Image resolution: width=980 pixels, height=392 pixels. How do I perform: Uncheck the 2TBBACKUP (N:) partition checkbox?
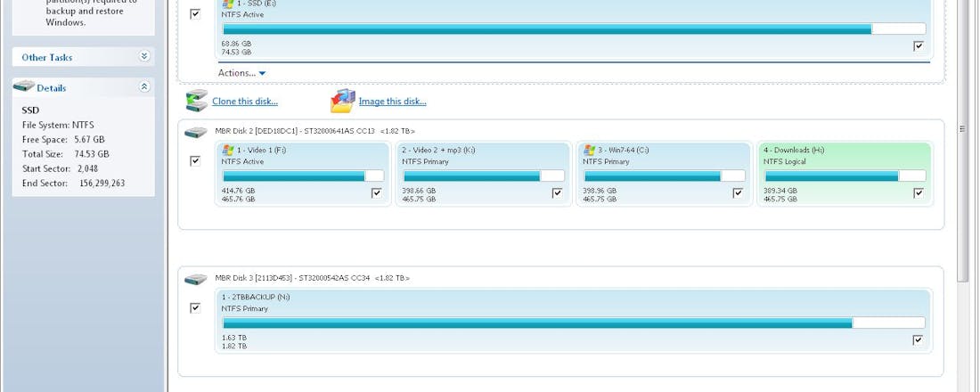pos(919,339)
